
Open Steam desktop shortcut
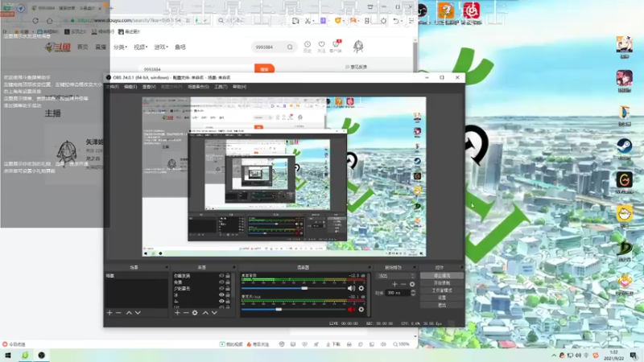pos(625,149)
